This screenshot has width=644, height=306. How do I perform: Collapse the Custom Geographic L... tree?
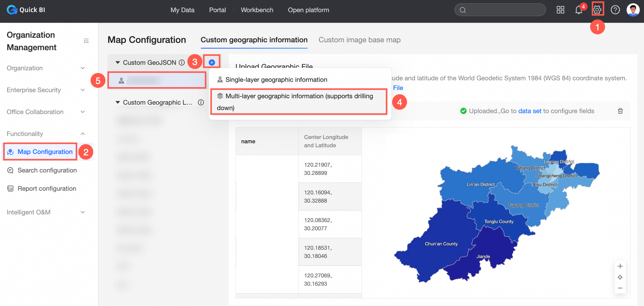(118, 103)
